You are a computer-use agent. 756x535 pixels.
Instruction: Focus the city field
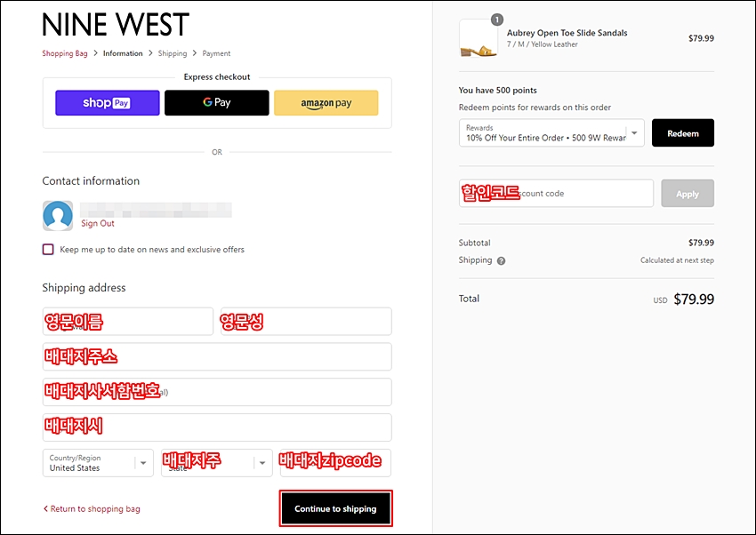tap(217, 427)
